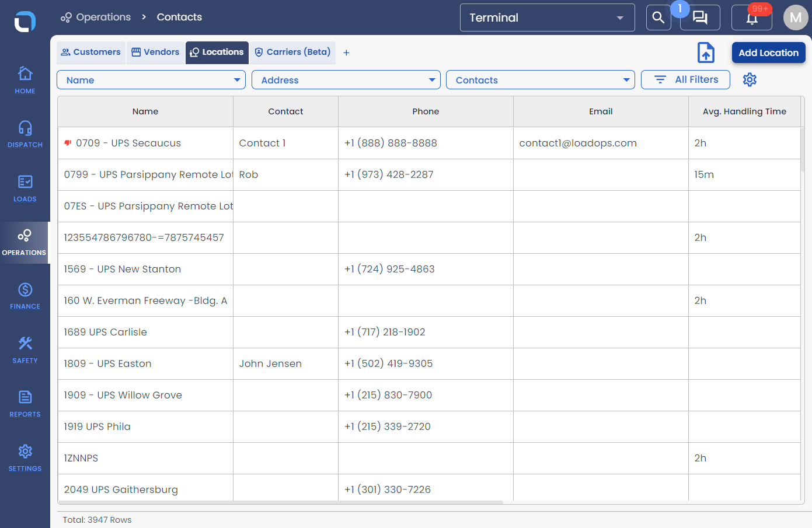Open the Loads section
The image size is (812, 528).
(x=25, y=188)
